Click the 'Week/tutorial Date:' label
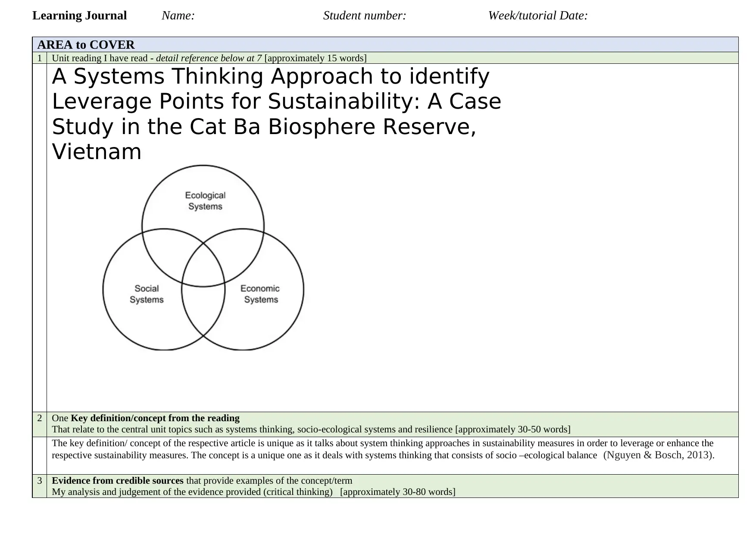Viewport: 756px width, 535px height. pos(538,16)
